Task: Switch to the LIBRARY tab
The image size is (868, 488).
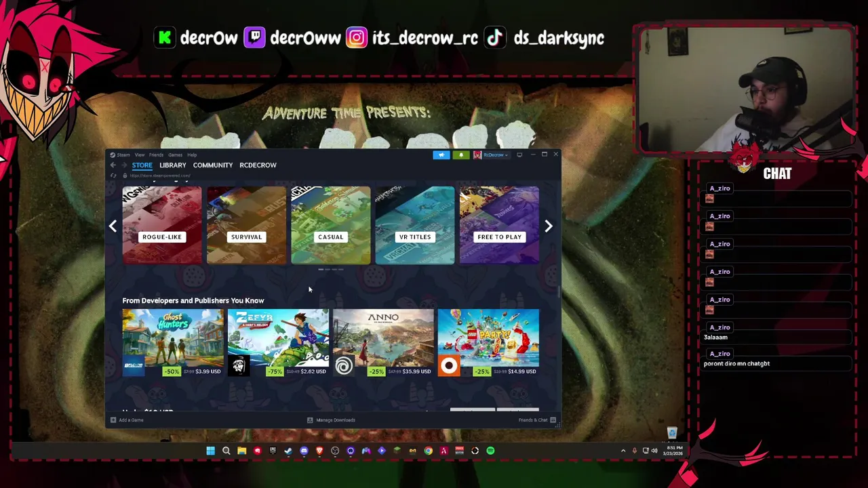Action: (x=172, y=165)
